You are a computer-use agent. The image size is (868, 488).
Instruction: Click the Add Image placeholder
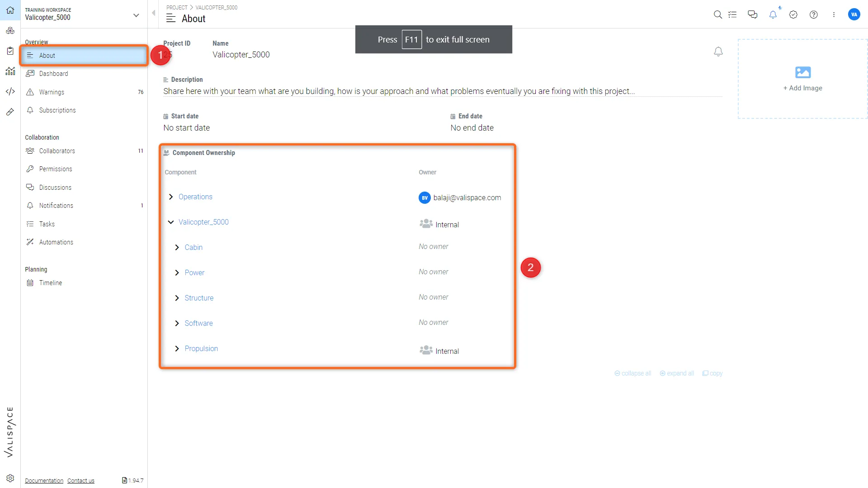(802, 79)
